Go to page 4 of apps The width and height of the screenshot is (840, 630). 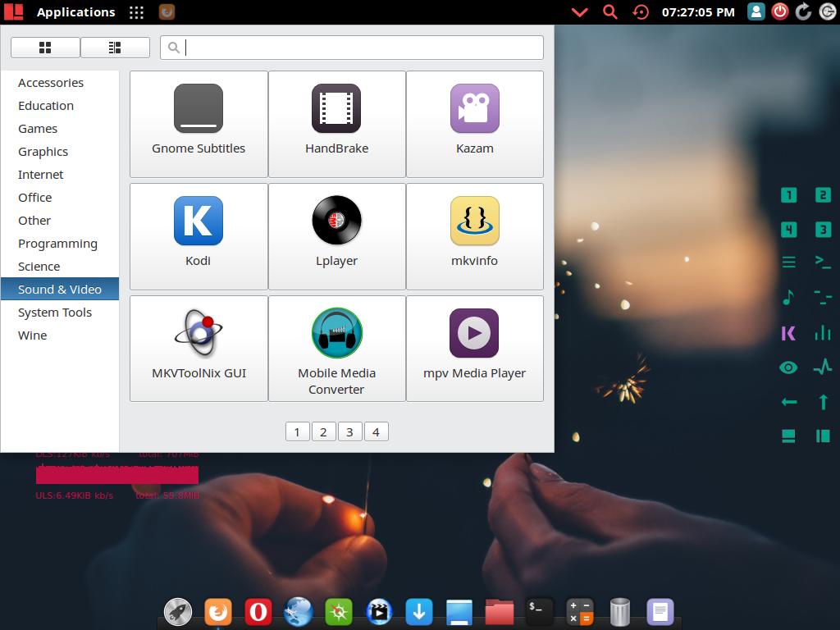tap(376, 431)
